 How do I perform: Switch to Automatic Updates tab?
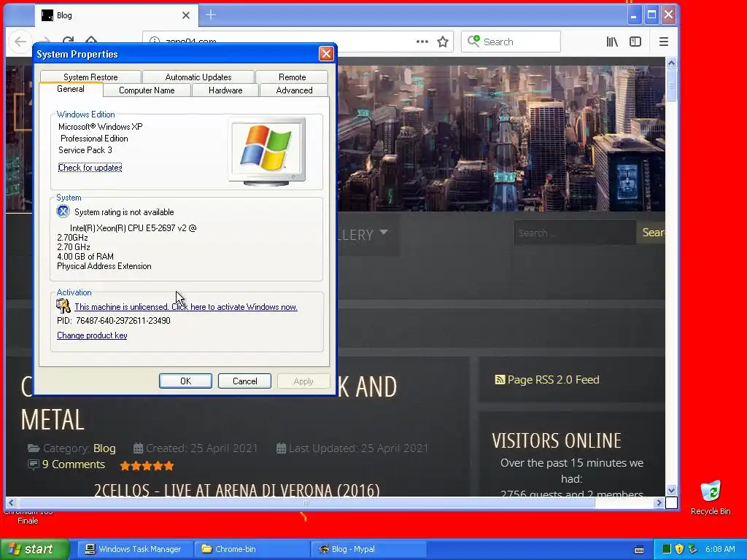pos(198,77)
